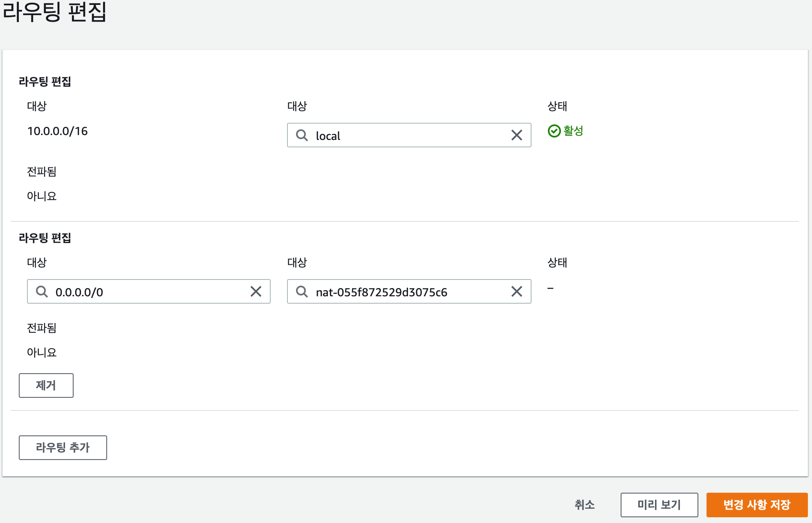Open the 미리 보기 preview
This screenshot has height=523, width=812.
click(659, 505)
